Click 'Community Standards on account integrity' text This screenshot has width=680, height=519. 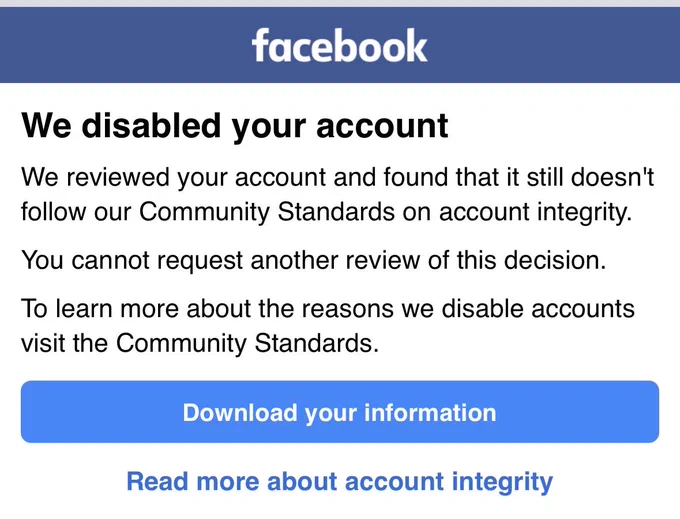385,212
